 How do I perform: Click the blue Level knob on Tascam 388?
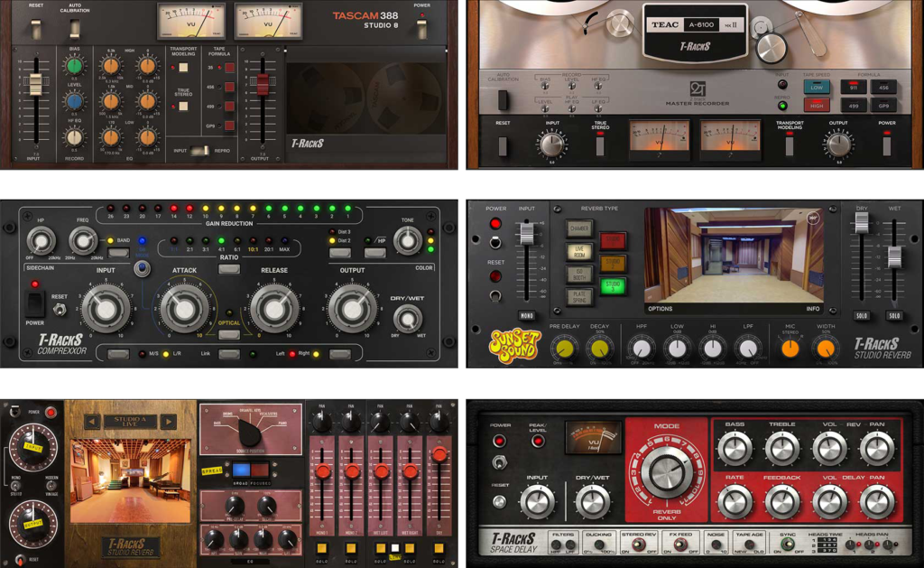coord(74,101)
